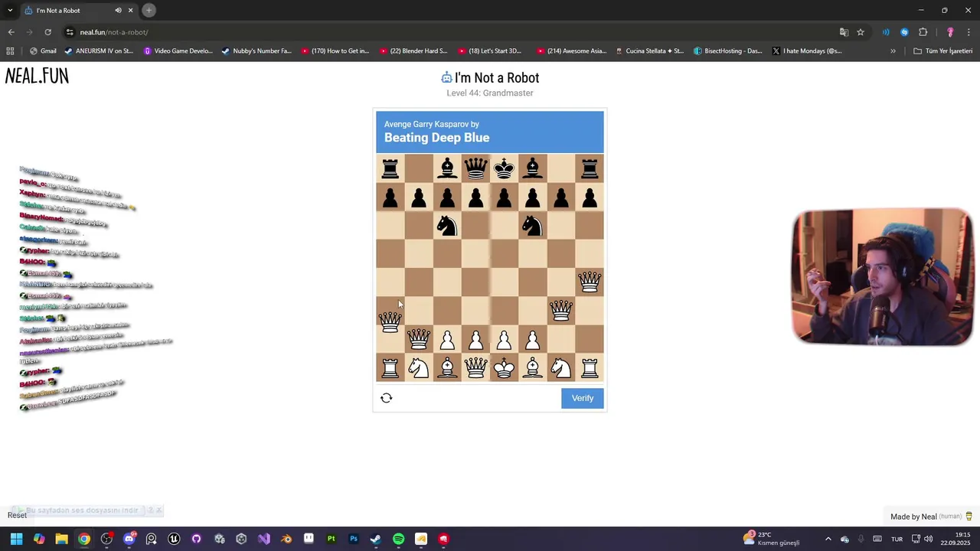The image size is (980, 551).
Task: Select the white queen on b2
Action: pyautogui.click(x=419, y=339)
